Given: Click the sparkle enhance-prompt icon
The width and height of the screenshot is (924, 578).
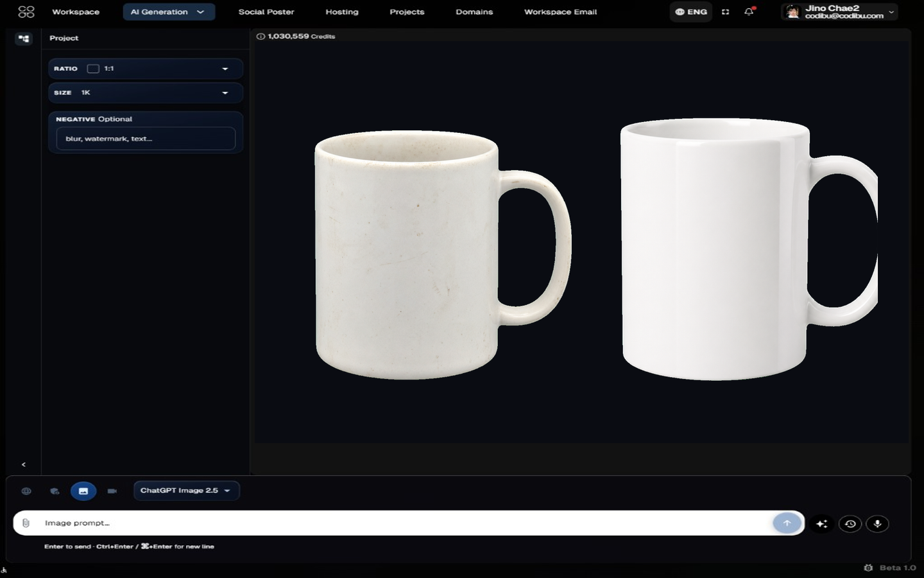Looking at the screenshot, I should coord(821,524).
